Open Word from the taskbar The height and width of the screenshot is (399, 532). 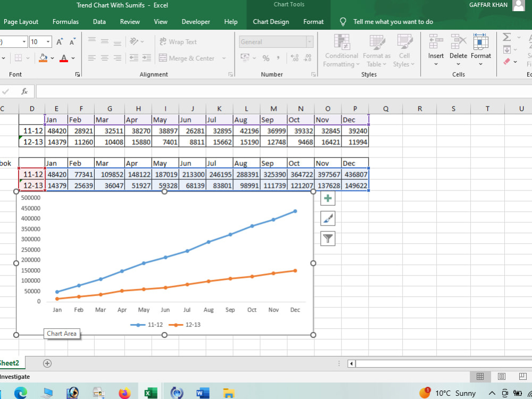coord(203,393)
